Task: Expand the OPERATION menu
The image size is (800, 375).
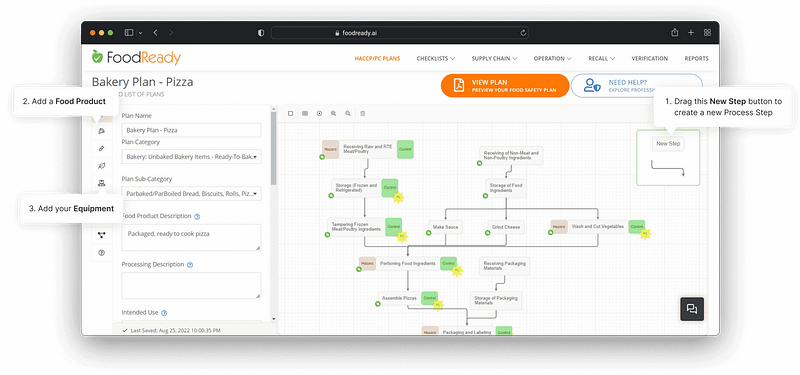Action: click(553, 59)
